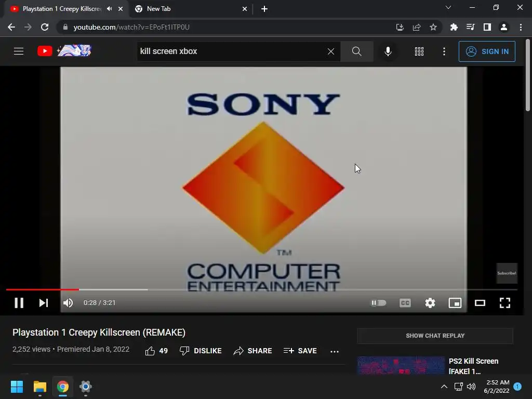Clear the search query with the X
The image size is (532, 399).
click(x=331, y=51)
